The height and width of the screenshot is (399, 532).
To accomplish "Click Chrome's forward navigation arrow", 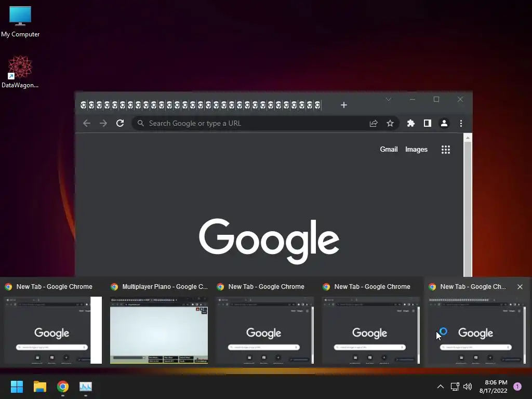I will pos(103,123).
